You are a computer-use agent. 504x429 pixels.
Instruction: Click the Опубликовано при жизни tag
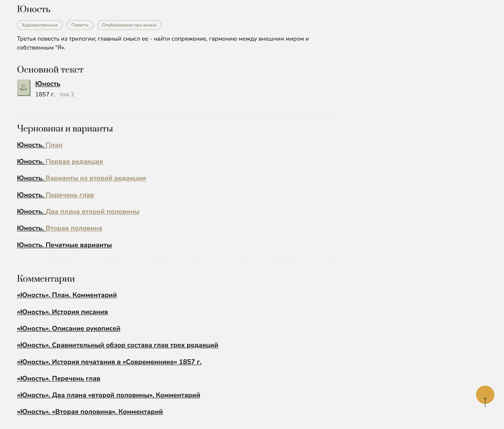click(x=129, y=25)
